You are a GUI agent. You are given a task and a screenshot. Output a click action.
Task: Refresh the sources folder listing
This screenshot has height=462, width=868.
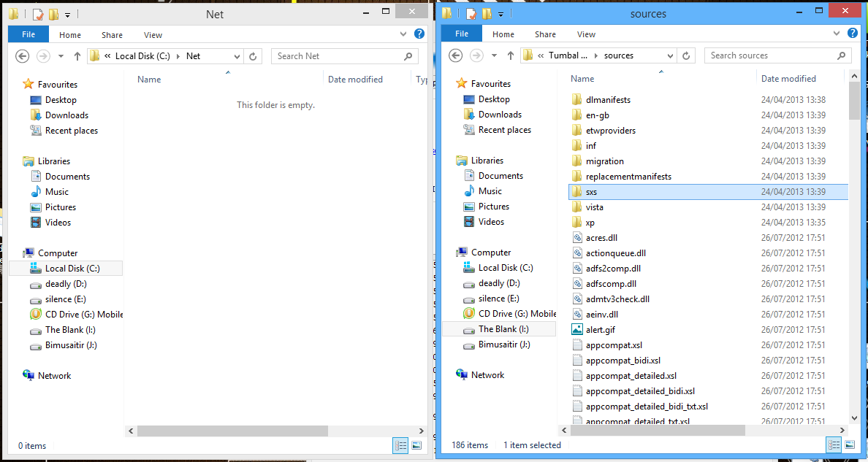[x=685, y=55]
